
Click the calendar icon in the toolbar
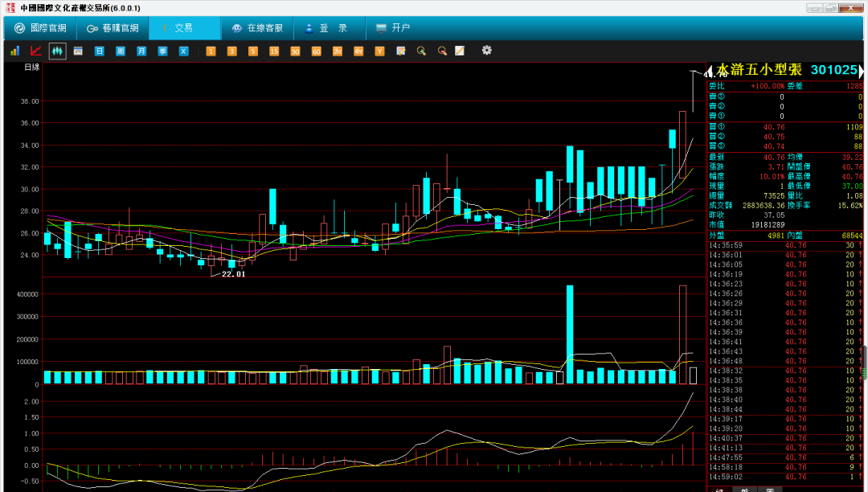click(78, 51)
